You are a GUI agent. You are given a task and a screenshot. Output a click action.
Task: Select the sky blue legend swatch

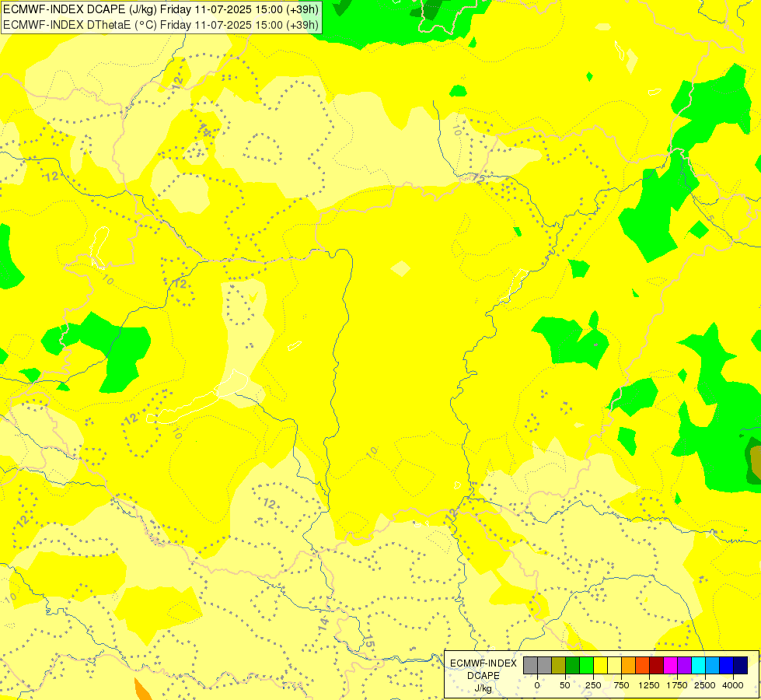pos(713,666)
